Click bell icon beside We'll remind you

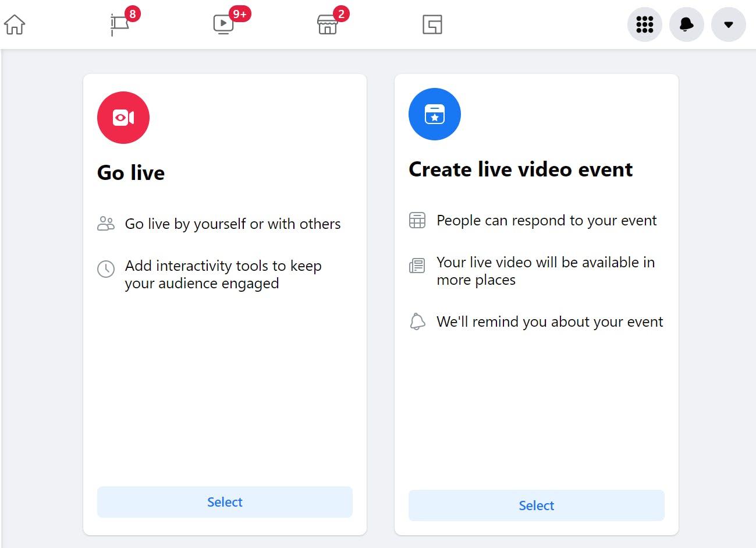[x=417, y=321]
